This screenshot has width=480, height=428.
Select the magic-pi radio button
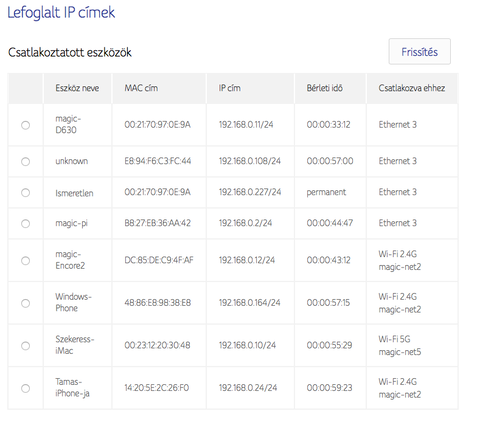point(25,223)
